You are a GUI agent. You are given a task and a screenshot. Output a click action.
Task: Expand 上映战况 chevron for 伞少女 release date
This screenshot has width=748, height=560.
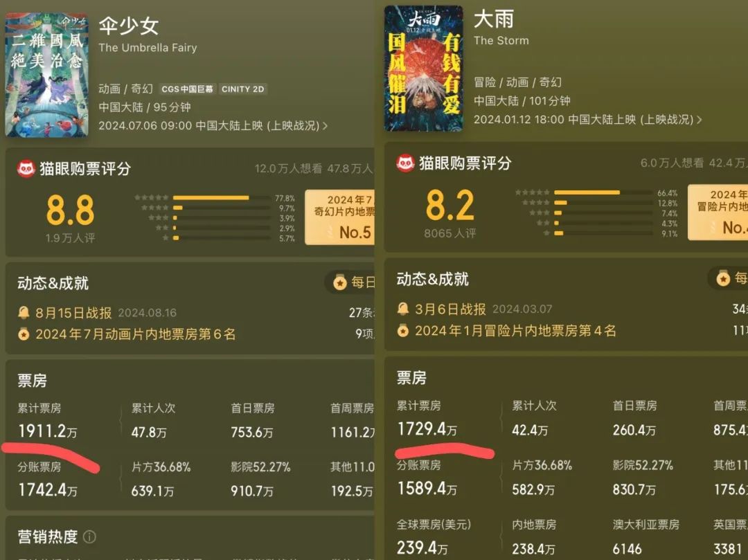325,126
